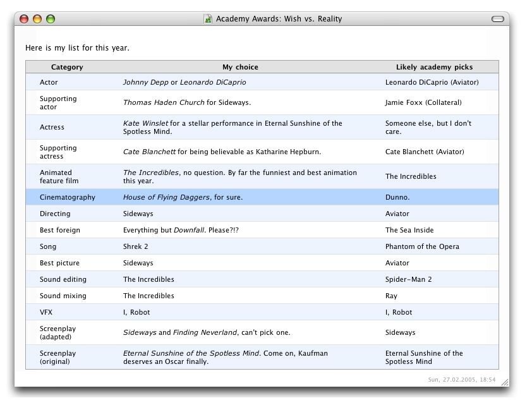Click the document icon in title bar
Viewport: 532px width, 405px height.
[208, 19]
